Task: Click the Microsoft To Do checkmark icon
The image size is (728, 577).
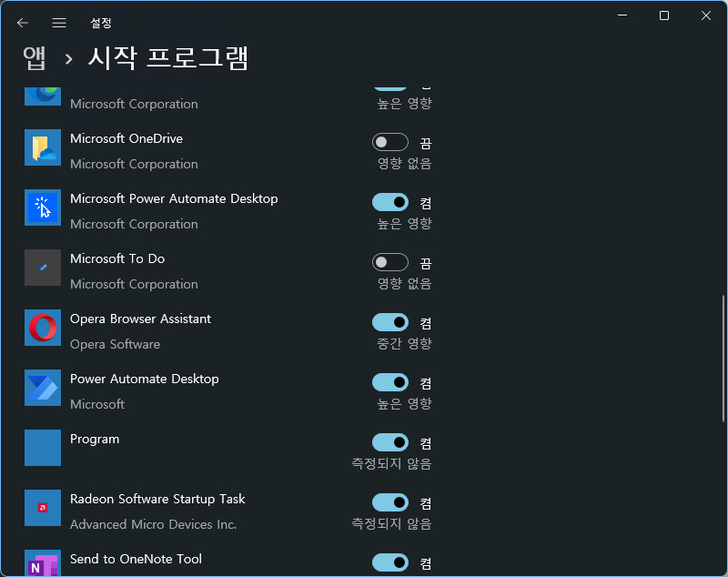Action: (43, 268)
